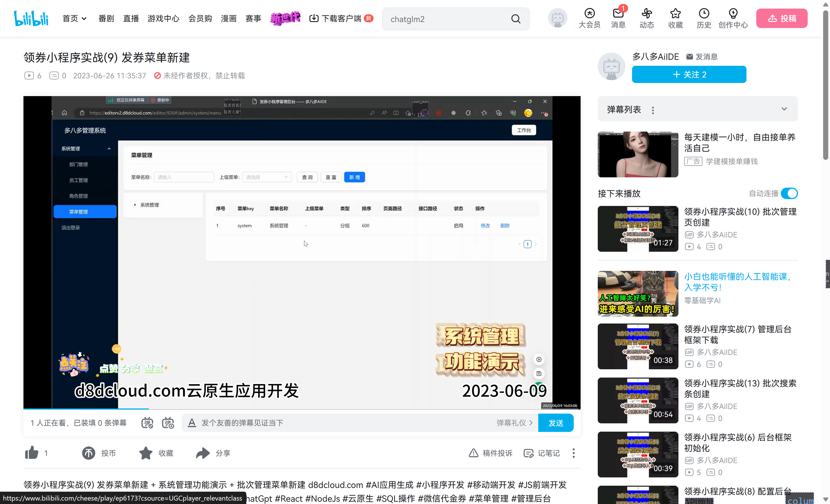830x504 pixels.
Task: Toggle the 自动连播 autoplay switch
Action: coord(790,193)
